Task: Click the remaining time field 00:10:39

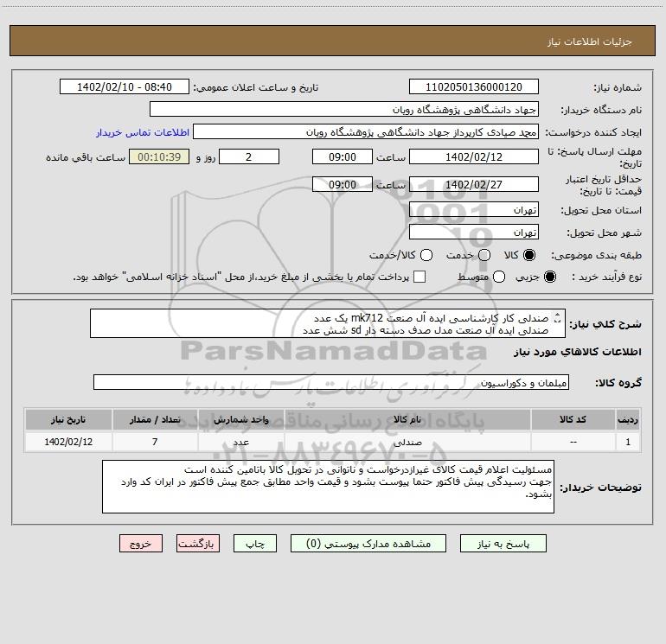Action: tap(159, 157)
